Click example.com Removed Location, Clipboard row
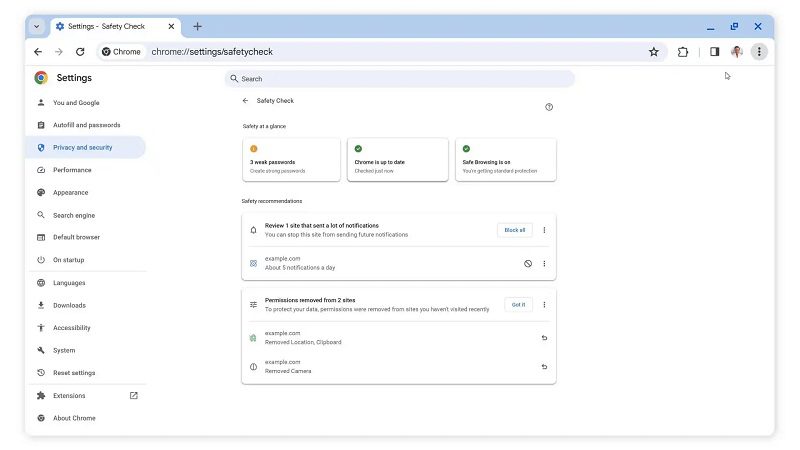800x450 pixels. click(398, 338)
